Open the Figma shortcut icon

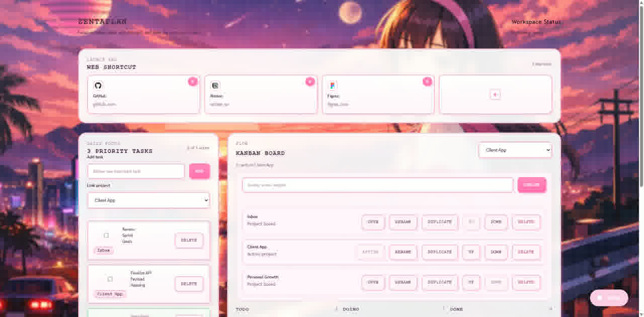[333, 86]
